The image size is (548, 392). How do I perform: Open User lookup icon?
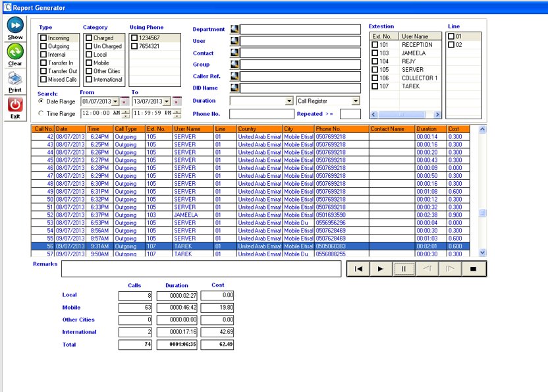coord(234,41)
